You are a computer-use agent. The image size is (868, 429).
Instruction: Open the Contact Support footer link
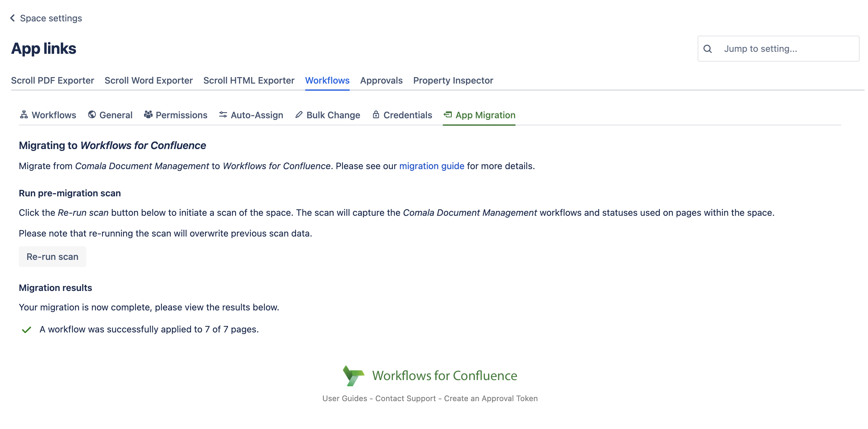pyautogui.click(x=405, y=398)
